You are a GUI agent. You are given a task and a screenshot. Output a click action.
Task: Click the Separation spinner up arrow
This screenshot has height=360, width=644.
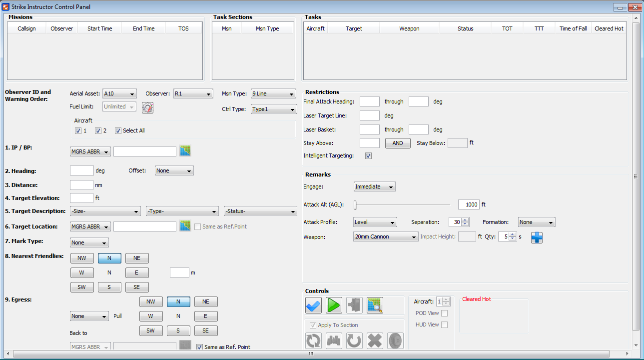[465, 220]
